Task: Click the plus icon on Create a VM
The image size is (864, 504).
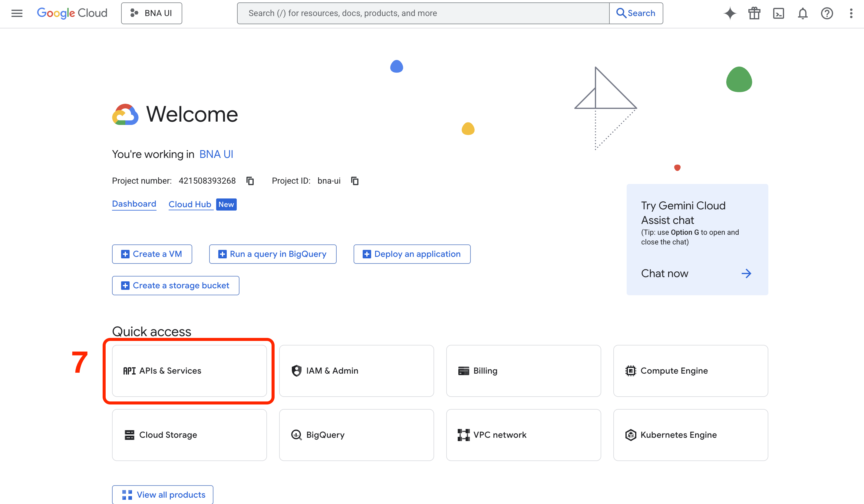Action: pyautogui.click(x=125, y=254)
